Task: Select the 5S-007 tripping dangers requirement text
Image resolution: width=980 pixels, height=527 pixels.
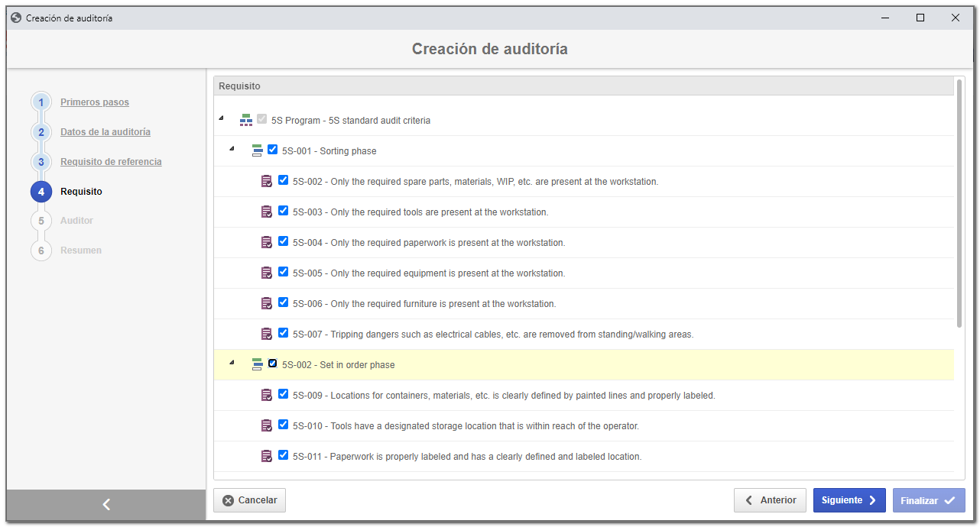Action: (x=493, y=335)
